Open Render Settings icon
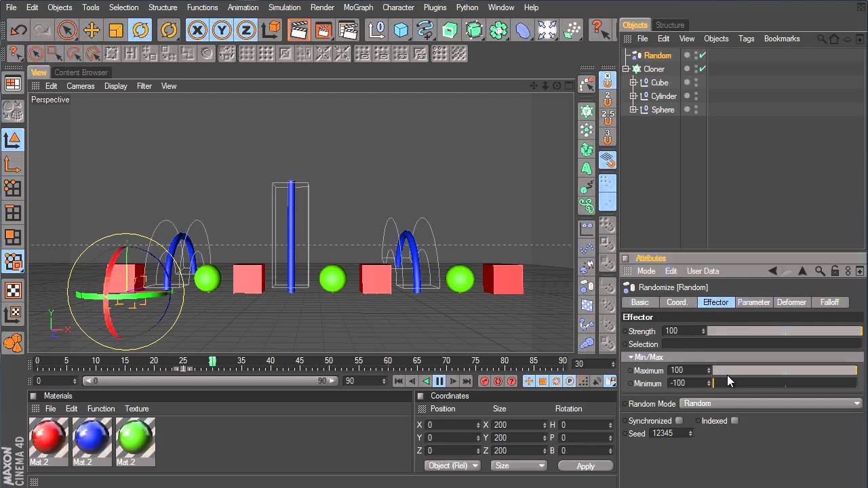 (x=348, y=30)
